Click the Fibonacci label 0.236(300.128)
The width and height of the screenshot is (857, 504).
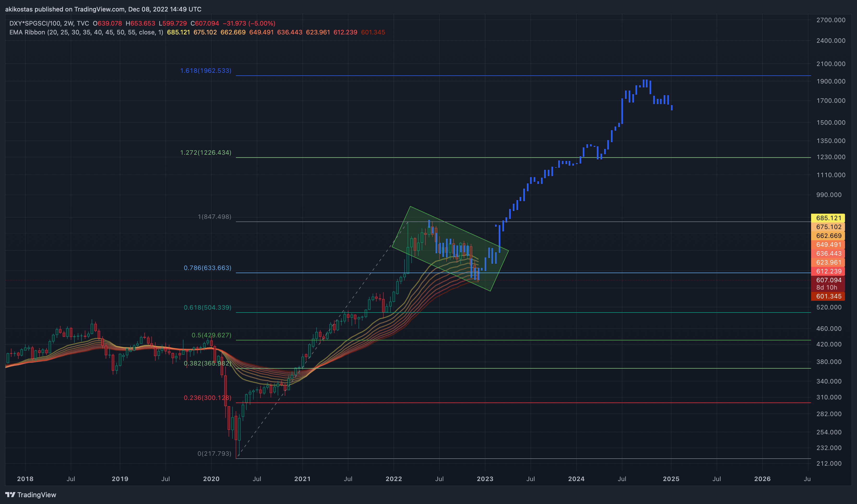tap(207, 398)
